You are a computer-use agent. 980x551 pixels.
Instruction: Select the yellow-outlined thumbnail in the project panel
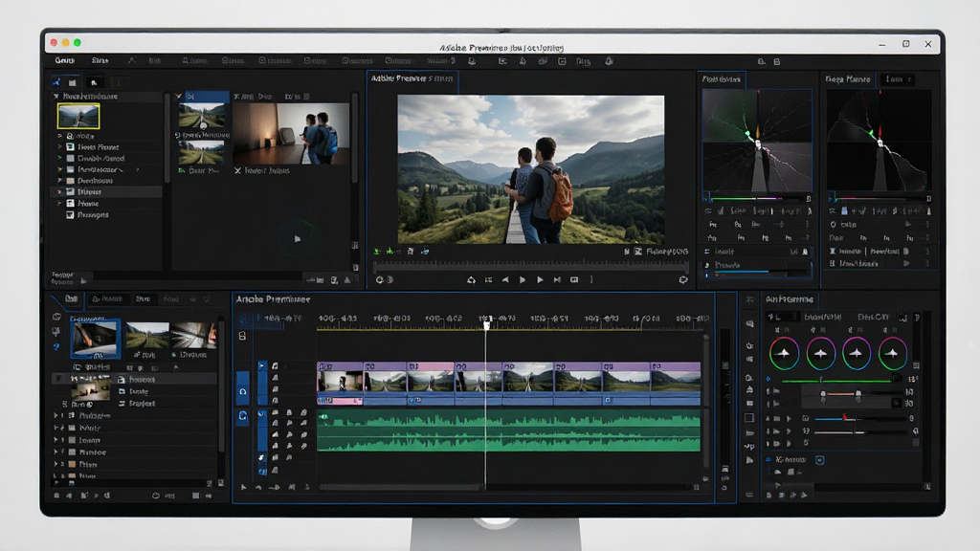pos(78,116)
